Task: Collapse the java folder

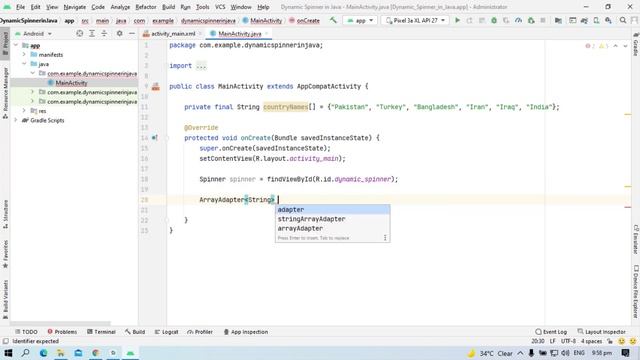Action: [x=24, y=64]
